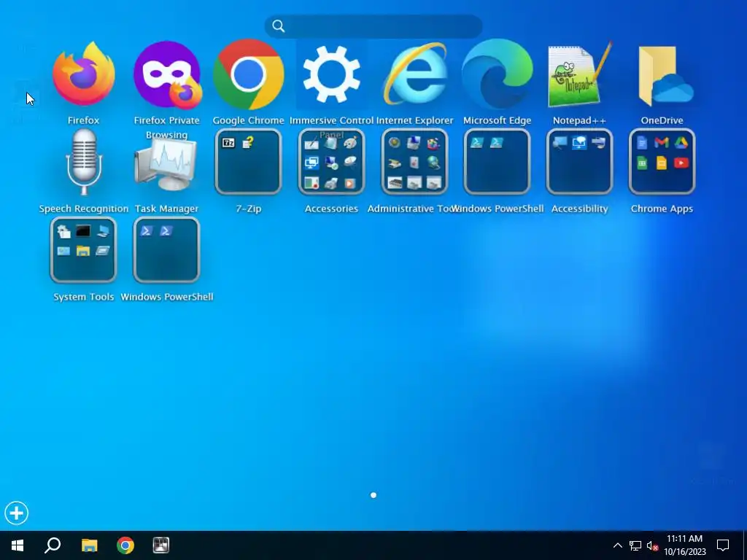This screenshot has width=747, height=560.
Task: Open File Explorer from the taskbar
Action: [x=89, y=545]
